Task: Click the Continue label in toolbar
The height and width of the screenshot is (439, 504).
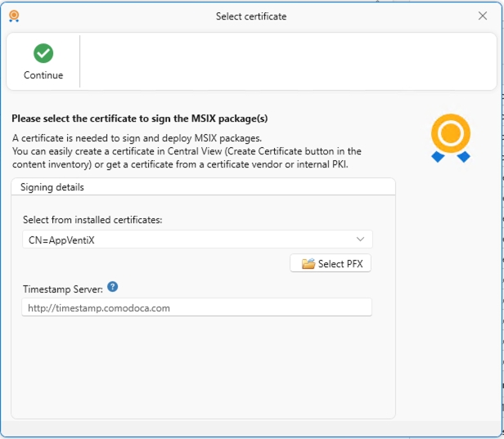Action: click(x=43, y=75)
